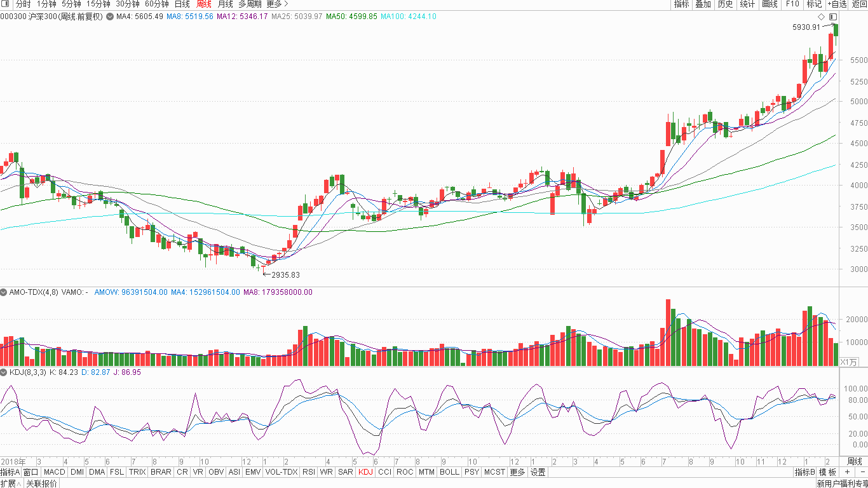Switch to 月线 monthly chart
The height and width of the screenshot is (488, 868).
point(225,4)
